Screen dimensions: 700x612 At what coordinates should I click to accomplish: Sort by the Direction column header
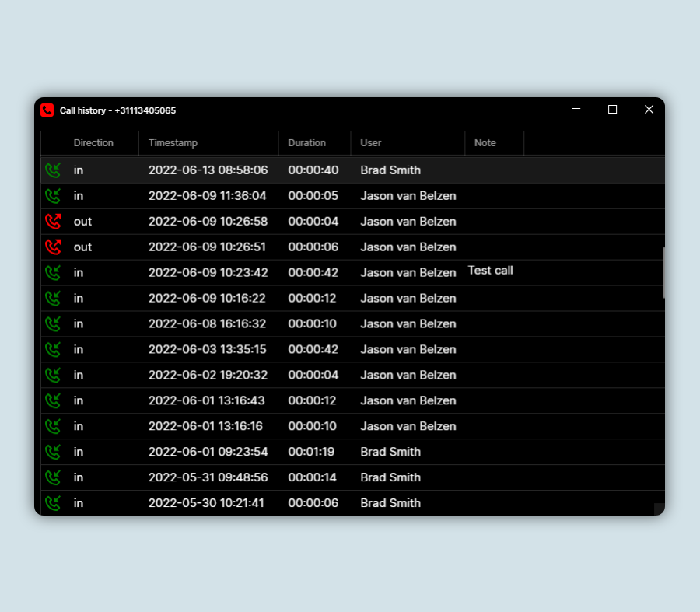(93, 143)
